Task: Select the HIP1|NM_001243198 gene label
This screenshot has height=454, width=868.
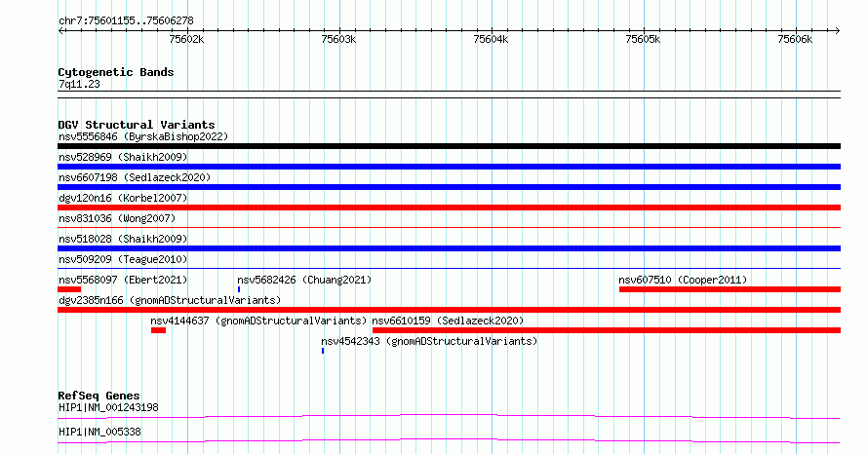Action: [108, 407]
